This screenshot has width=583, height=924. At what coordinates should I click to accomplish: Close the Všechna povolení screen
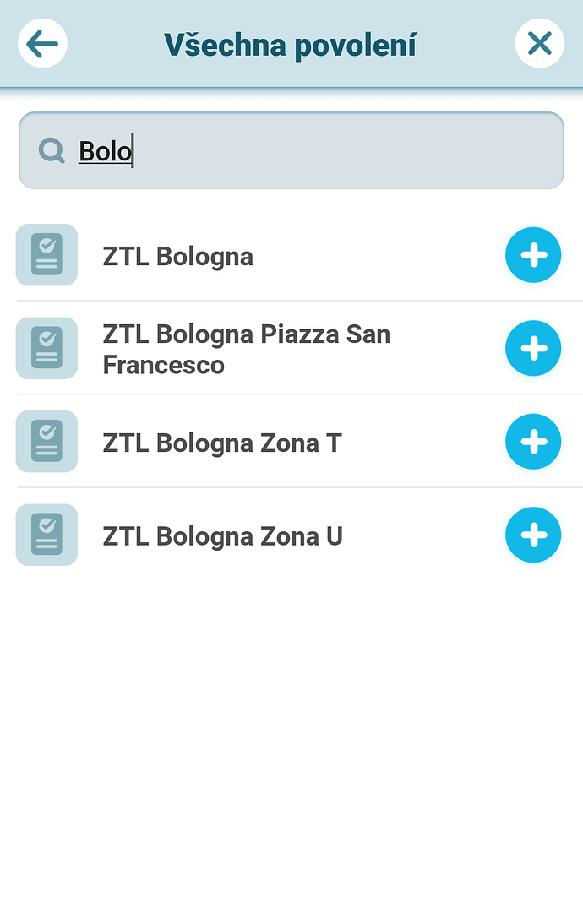click(x=539, y=43)
